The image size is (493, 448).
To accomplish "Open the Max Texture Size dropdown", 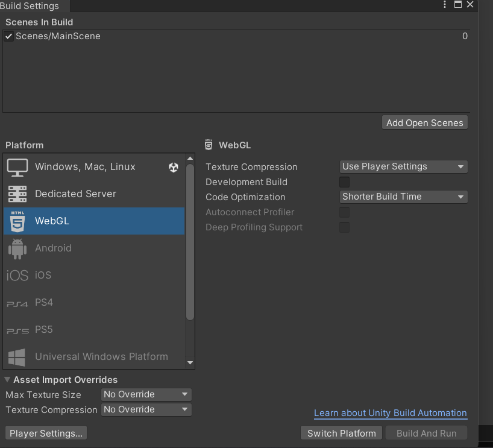I will [x=146, y=394].
